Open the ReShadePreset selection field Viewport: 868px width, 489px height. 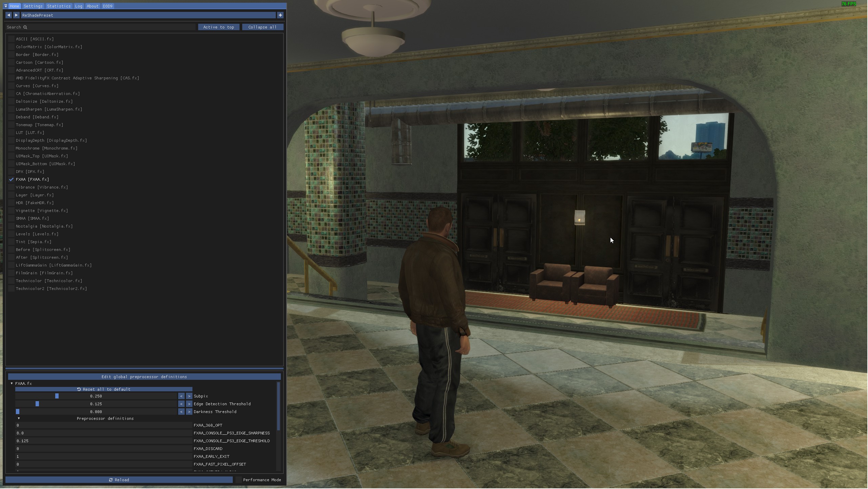[148, 15]
